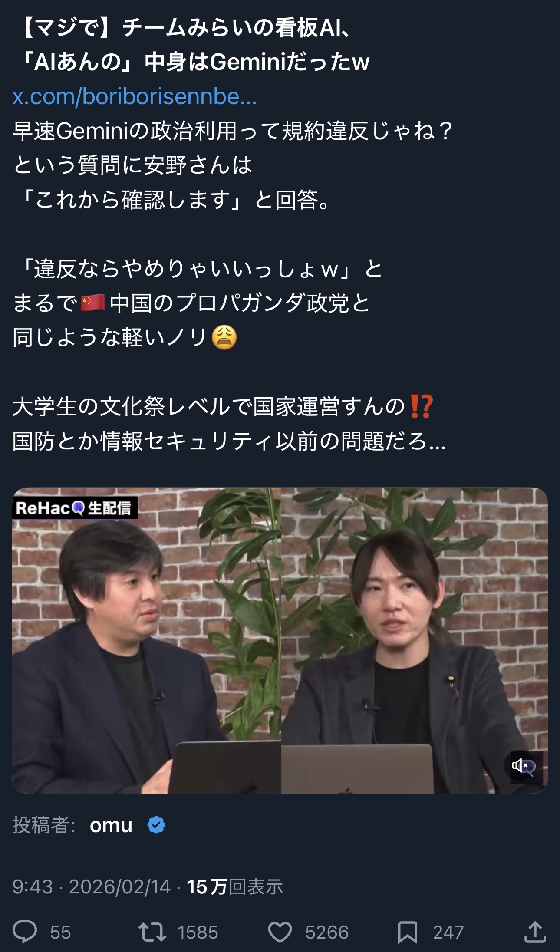
Task: Tap the 5266 likes count
Action: [x=327, y=932]
